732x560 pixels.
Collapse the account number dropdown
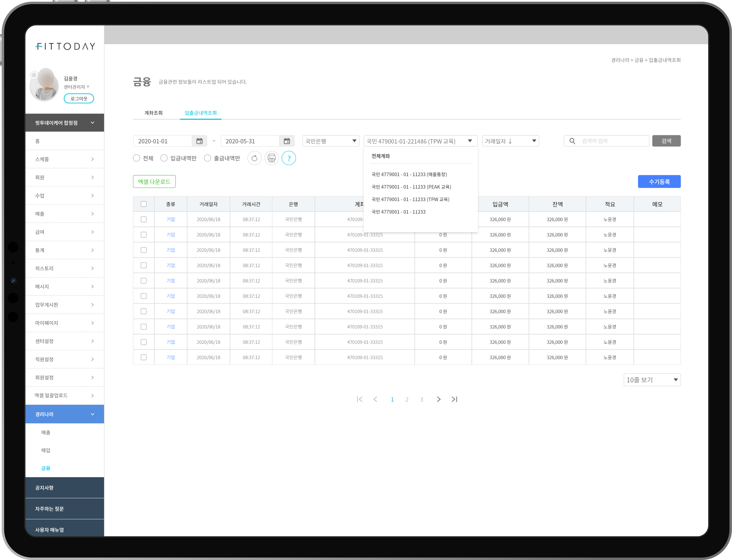click(421, 141)
